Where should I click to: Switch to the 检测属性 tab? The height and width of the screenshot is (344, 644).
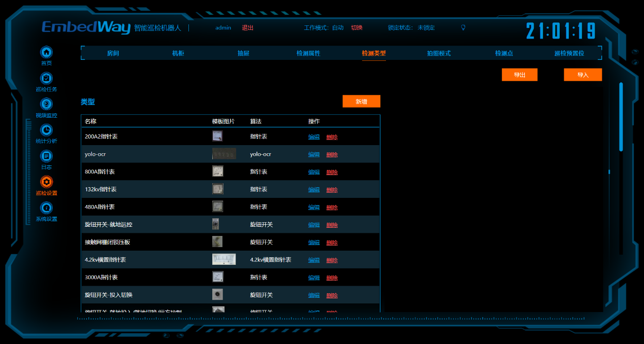pyautogui.click(x=308, y=53)
